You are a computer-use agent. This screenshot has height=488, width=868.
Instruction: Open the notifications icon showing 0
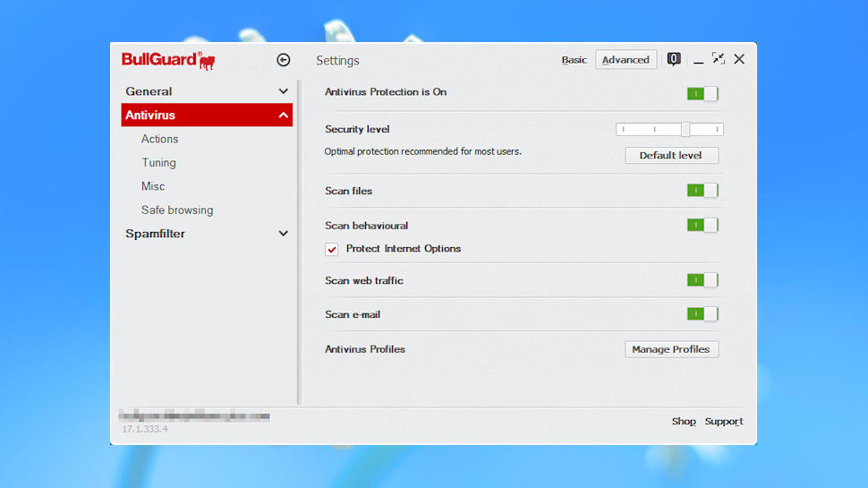pos(674,59)
